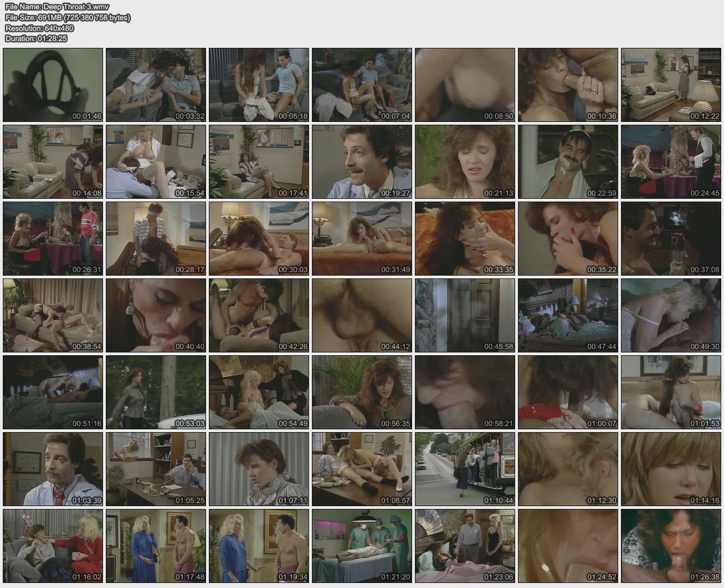Select the thumbnail stamped 00:30:03

[x=259, y=238]
